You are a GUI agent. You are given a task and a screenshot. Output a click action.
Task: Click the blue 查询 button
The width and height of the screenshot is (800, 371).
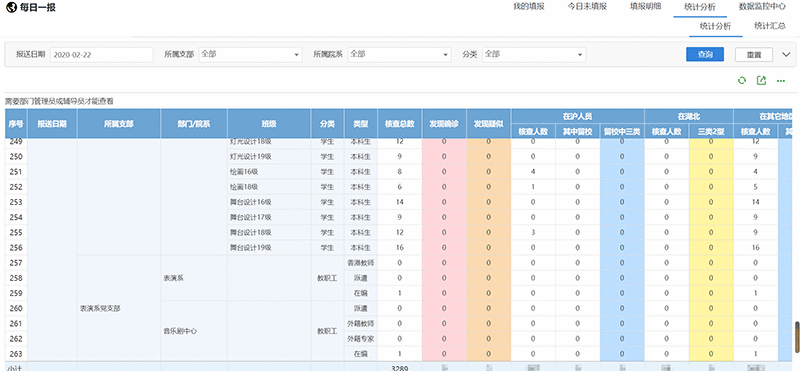click(x=705, y=55)
